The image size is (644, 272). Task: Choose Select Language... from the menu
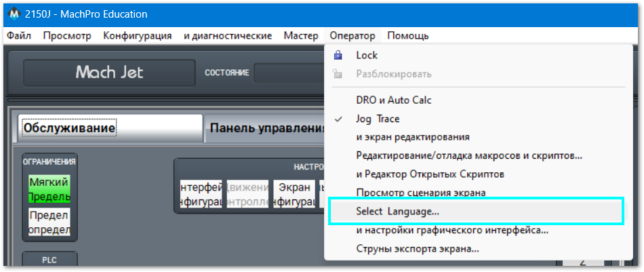pyautogui.click(x=397, y=212)
